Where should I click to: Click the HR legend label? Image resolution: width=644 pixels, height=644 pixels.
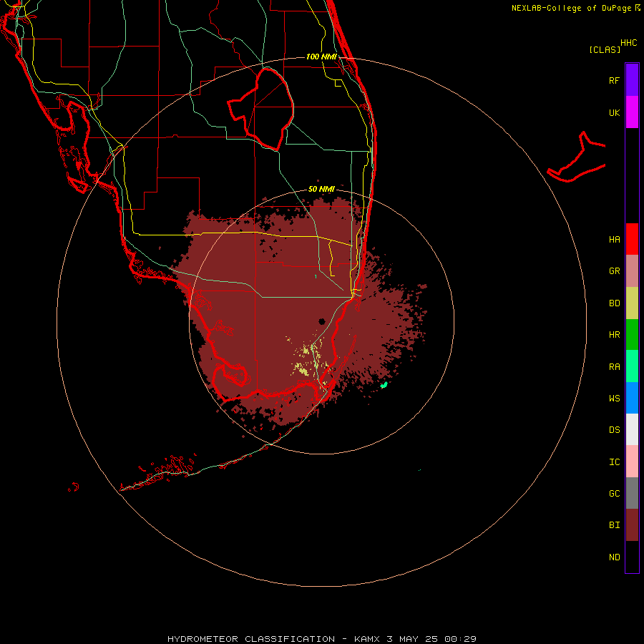pyautogui.click(x=614, y=335)
